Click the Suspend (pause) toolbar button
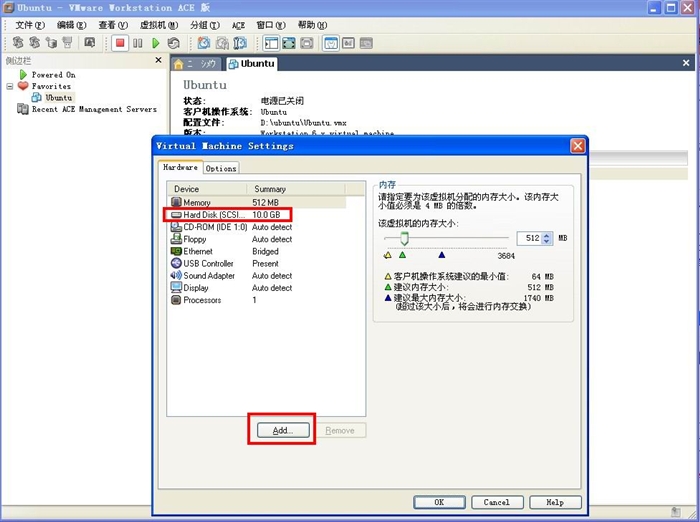Image resolution: width=700 pixels, height=522 pixels. pyautogui.click(x=138, y=43)
